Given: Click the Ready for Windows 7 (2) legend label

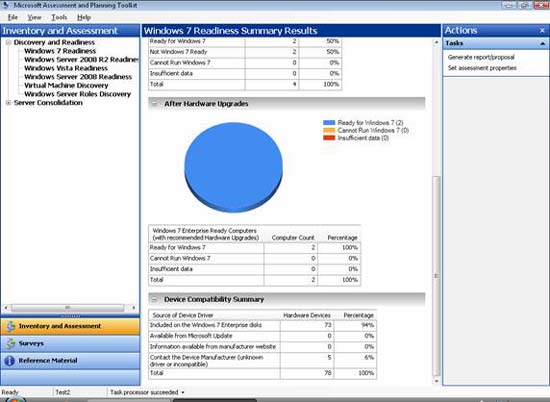Looking at the screenshot, I should (x=370, y=123).
